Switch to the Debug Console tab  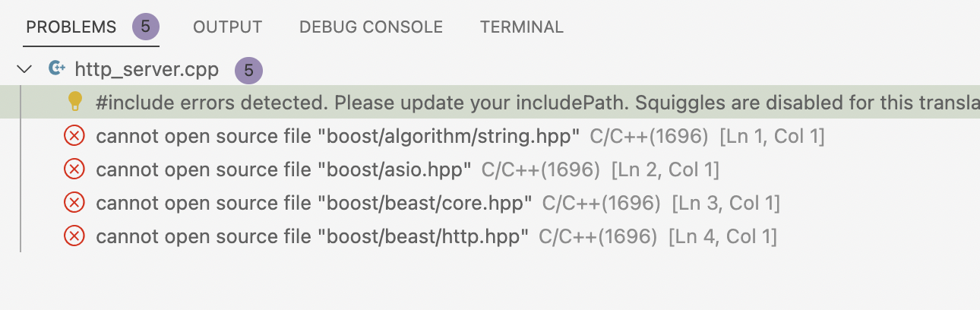371,27
